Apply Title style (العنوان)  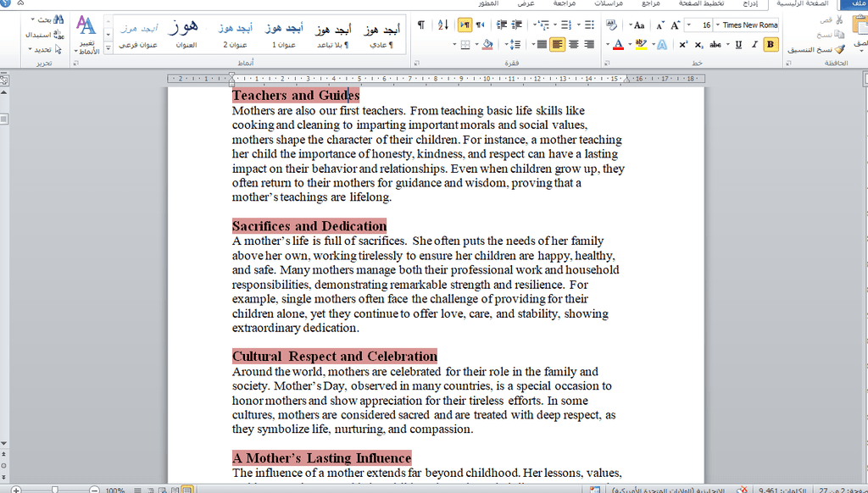point(186,35)
